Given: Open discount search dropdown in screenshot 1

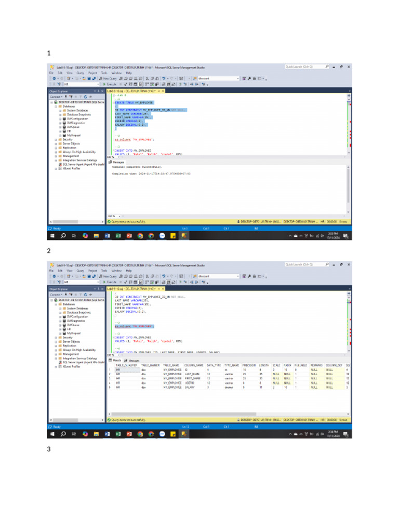Looking at the screenshot, I should [x=218, y=78].
